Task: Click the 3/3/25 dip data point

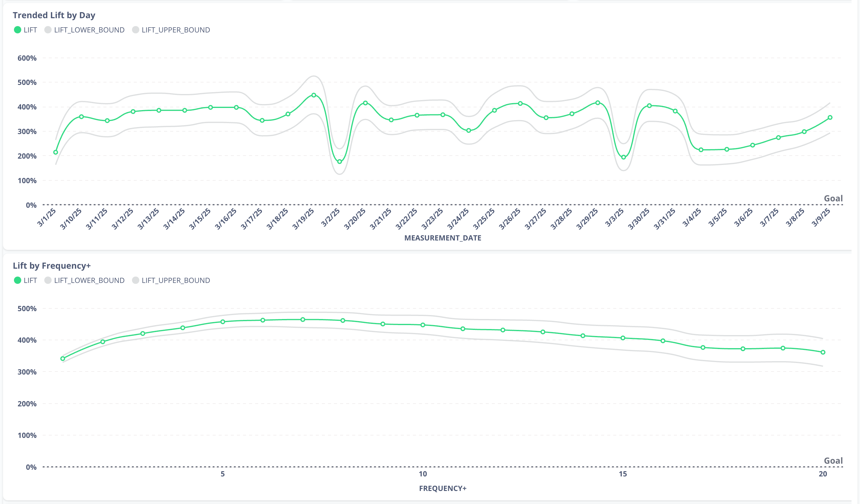Action: click(624, 157)
